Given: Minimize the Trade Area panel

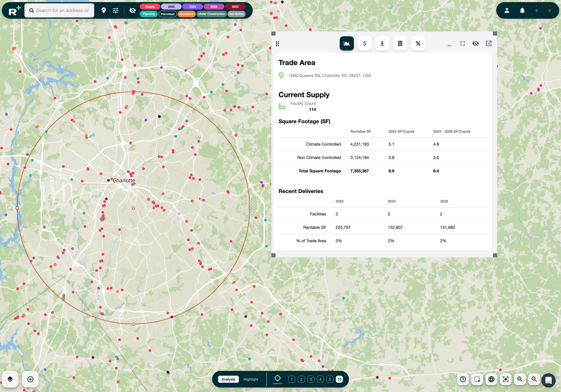Looking at the screenshot, I should [x=449, y=44].
